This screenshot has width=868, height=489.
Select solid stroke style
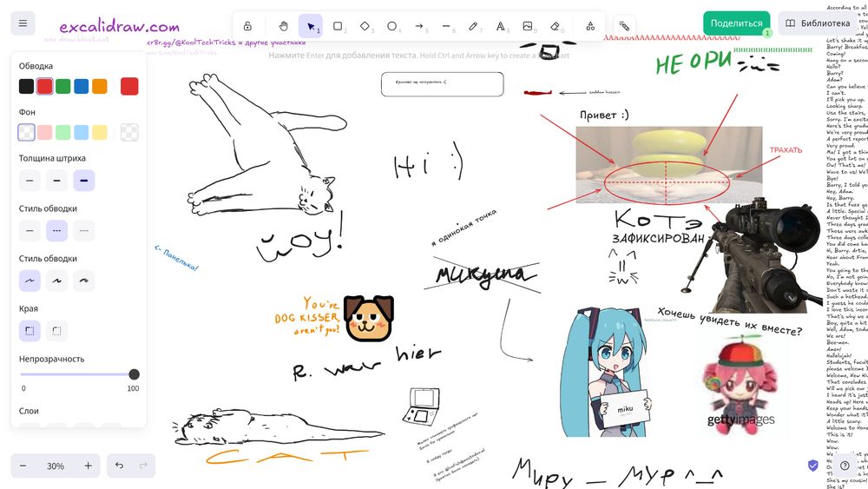(30, 230)
